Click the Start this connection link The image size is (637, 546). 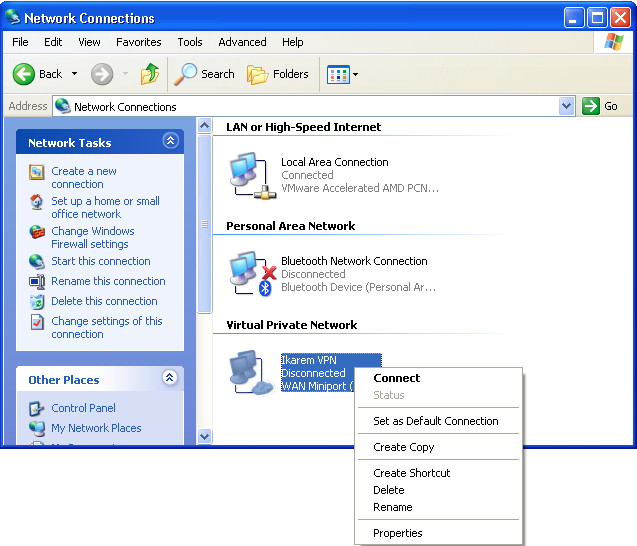pyautogui.click(x=101, y=261)
